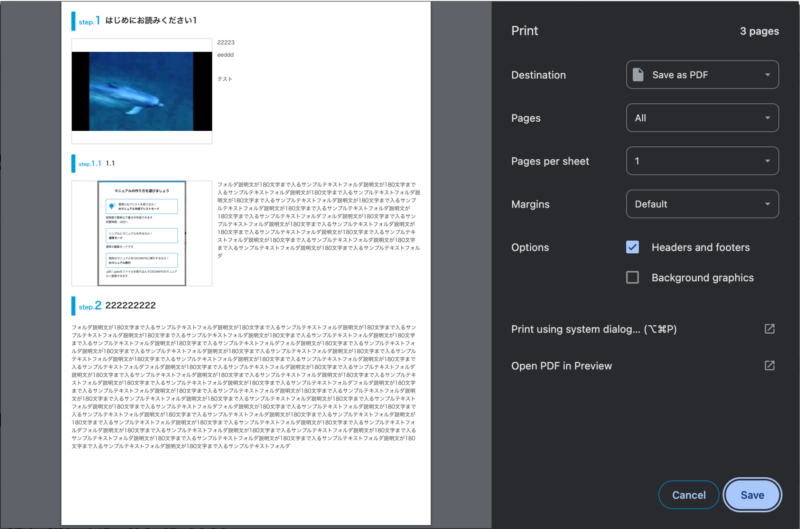
Task: Enable the Background graphics checkbox
Action: click(632, 277)
